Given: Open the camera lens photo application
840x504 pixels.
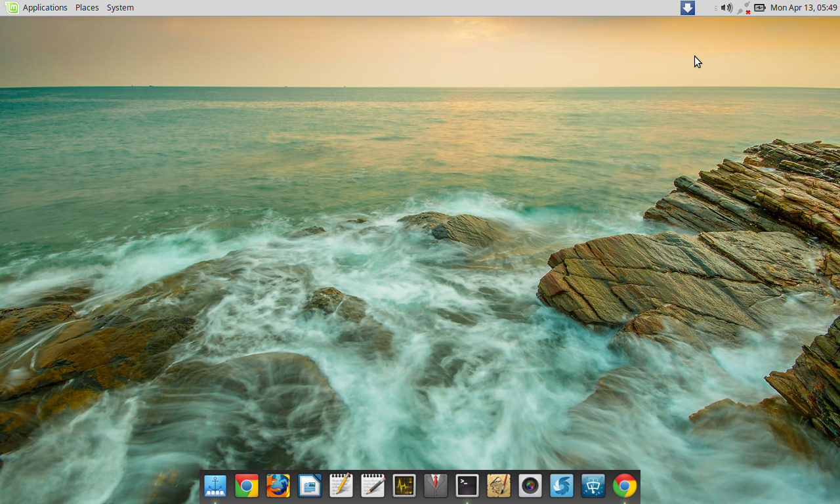Looking at the screenshot, I should pos(530,486).
